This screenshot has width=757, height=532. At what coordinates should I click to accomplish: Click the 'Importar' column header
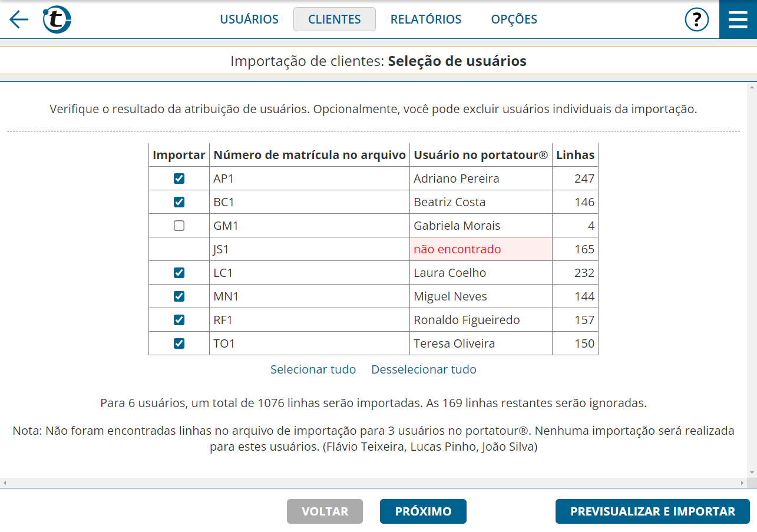point(179,155)
